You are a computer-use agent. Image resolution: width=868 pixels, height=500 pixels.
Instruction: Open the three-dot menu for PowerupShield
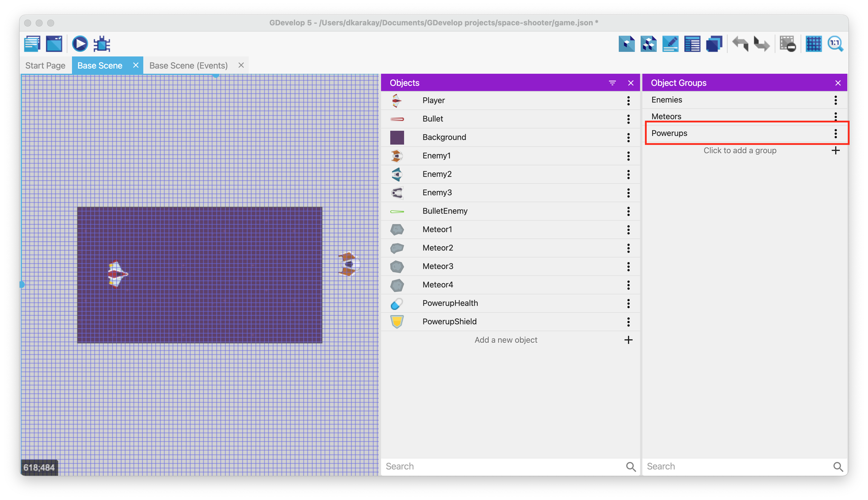[x=628, y=322]
